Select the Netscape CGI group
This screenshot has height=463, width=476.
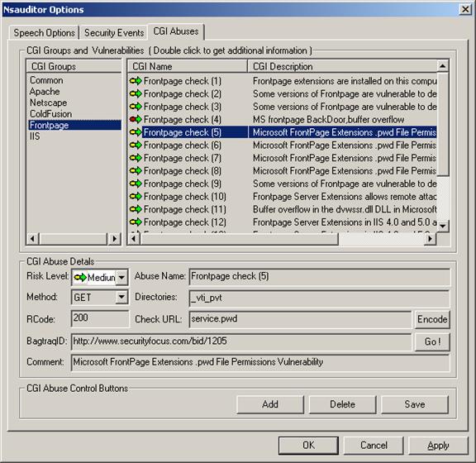coord(48,103)
